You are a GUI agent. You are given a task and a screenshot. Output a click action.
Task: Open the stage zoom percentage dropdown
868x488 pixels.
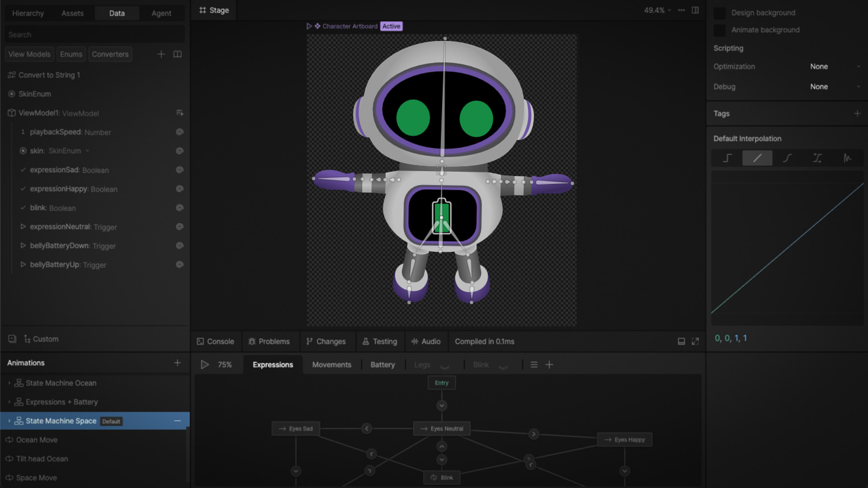coord(657,10)
